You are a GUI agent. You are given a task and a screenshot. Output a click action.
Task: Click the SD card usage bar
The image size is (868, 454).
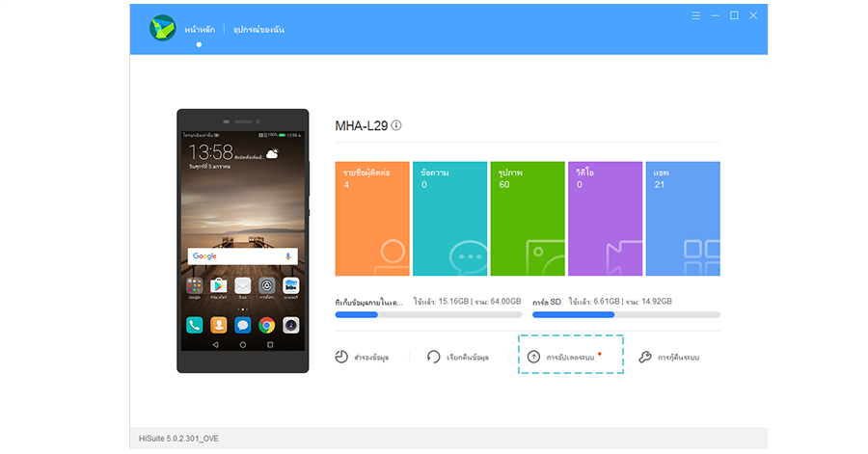(626, 314)
